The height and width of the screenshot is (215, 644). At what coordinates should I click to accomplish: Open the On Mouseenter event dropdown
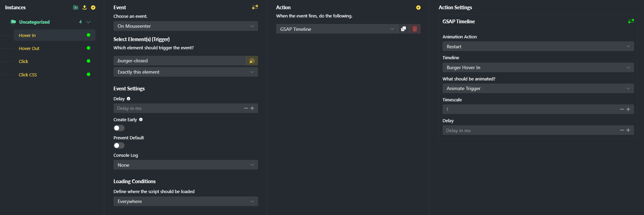tap(186, 26)
